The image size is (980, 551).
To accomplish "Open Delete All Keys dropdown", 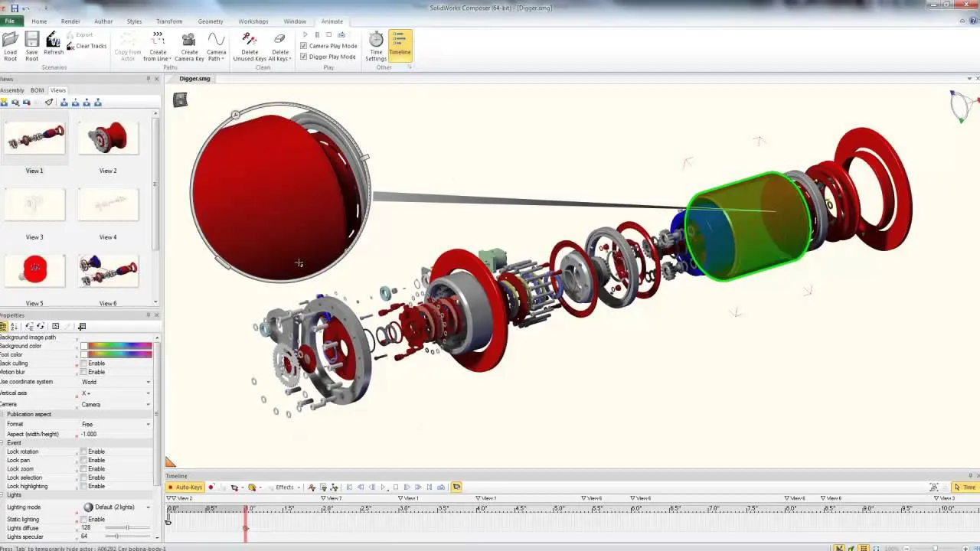I will [x=280, y=46].
